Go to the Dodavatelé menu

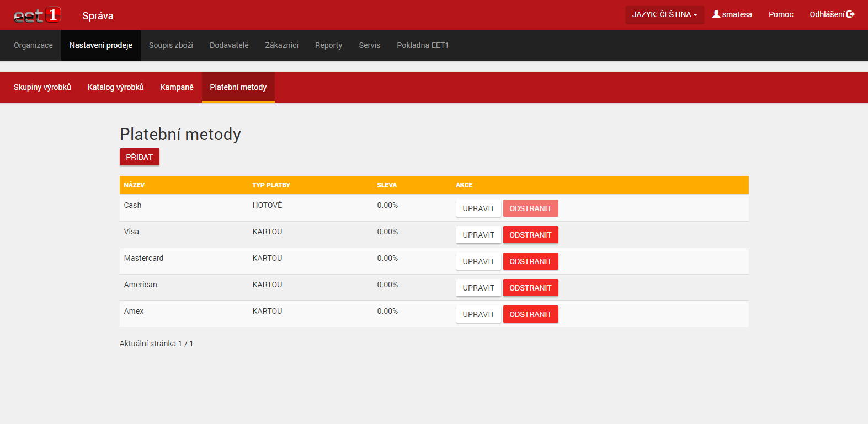(x=229, y=45)
